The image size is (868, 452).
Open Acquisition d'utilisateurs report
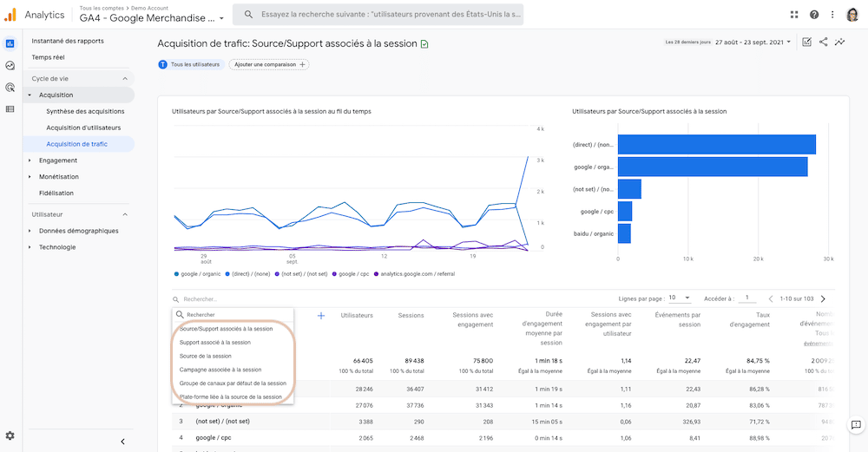83,128
